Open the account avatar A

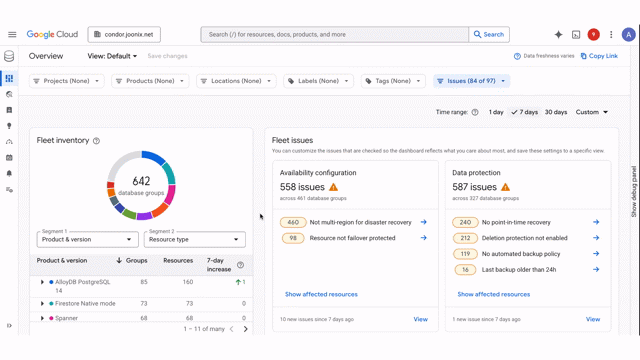(x=629, y=35)
